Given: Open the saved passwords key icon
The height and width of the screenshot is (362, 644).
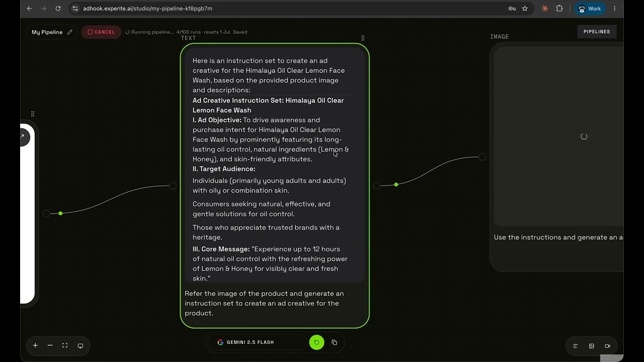Looking at the screenshot, I should coord(512,9).
